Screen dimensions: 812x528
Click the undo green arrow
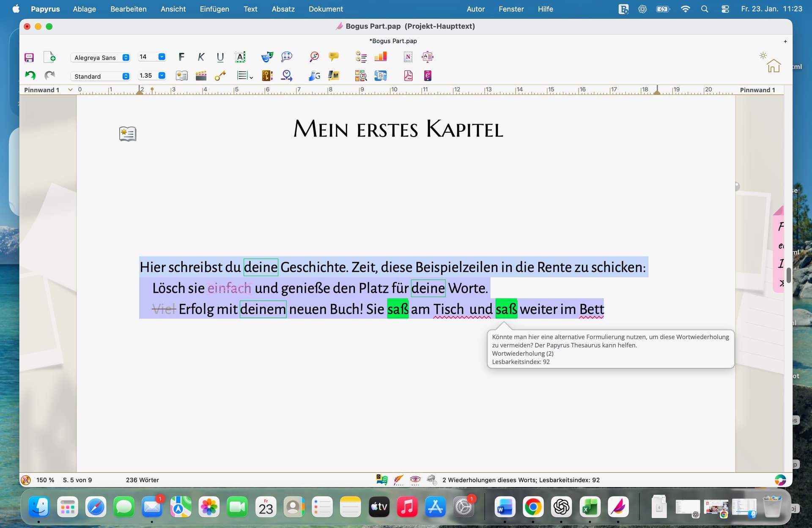tap(30, 76)
